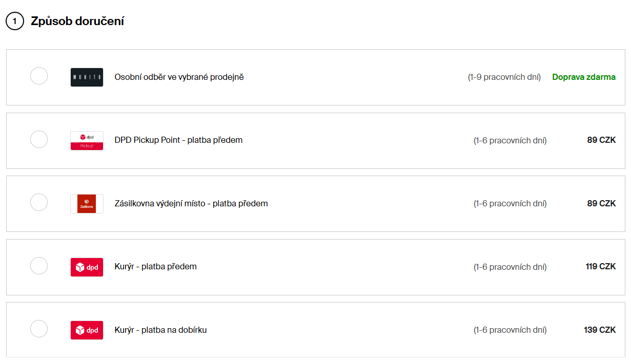This screenshot has height=364, width=631.
Task: Click the DPD logo for cash-on-delivery courier
Action: click(87, 330)
